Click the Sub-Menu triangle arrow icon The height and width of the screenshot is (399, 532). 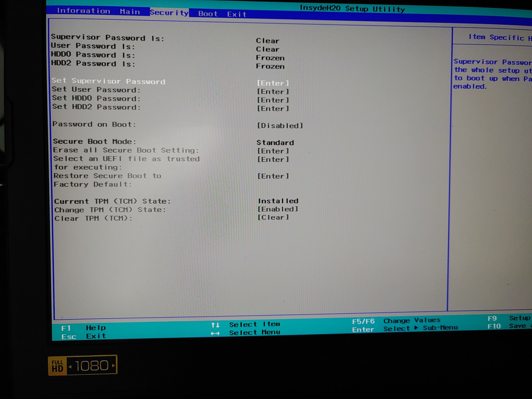click(x=416, y=328)
